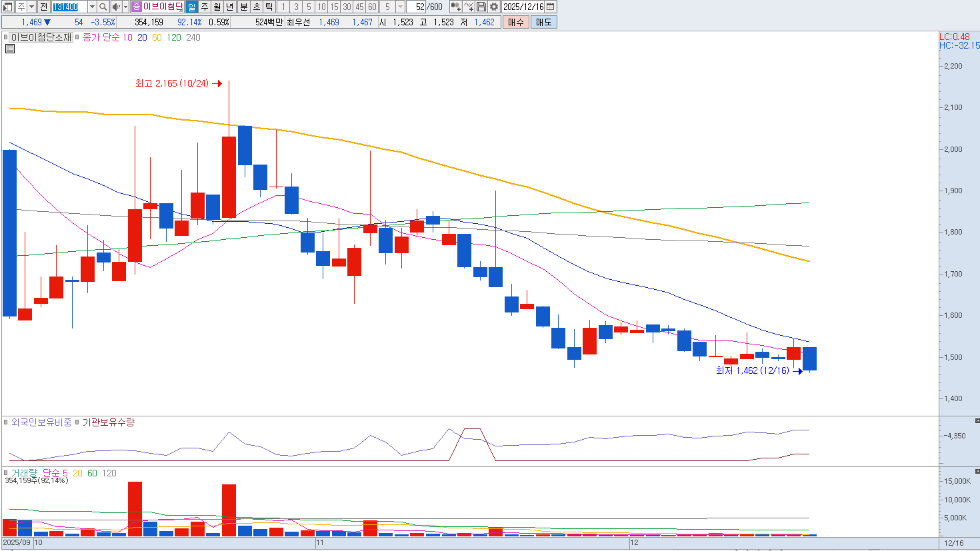Switch to the monthly (월) period
980x551 pixels.
coord(217,7)
